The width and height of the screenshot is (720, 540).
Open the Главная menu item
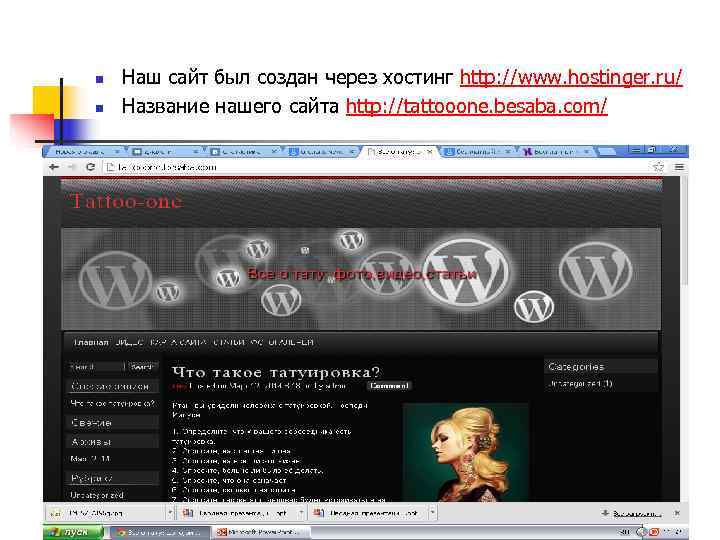pos(90,343)
